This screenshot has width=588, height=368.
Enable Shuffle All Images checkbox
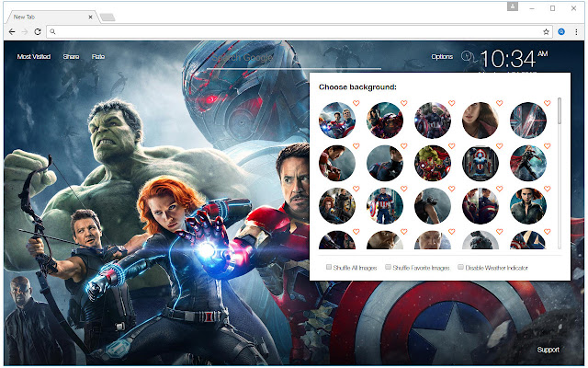[x=329, y=267]
